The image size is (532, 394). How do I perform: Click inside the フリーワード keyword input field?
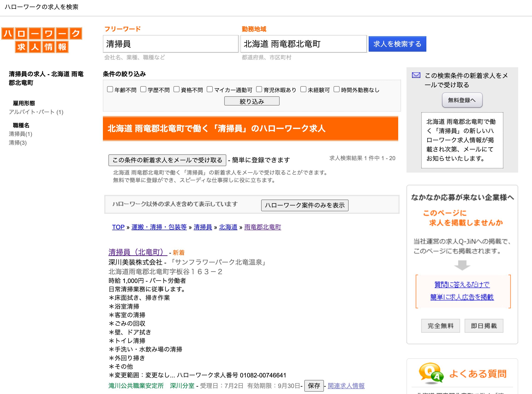170,44
